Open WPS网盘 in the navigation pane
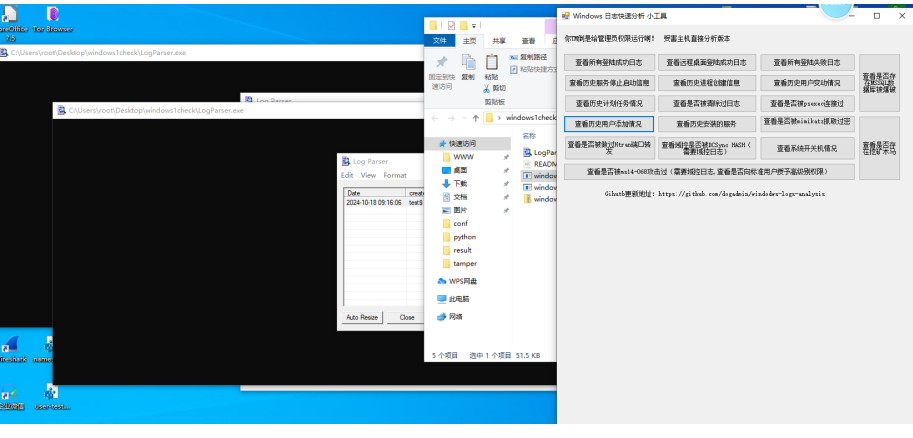This screenshot has width=913, height=438. click(x=457, y=281)
